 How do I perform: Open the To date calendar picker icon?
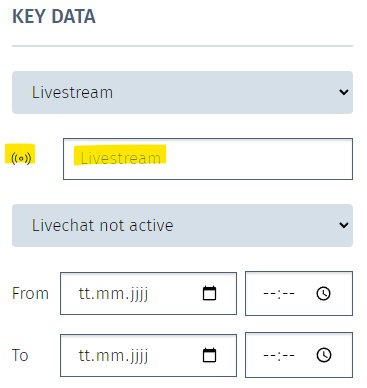click(209, 355)
